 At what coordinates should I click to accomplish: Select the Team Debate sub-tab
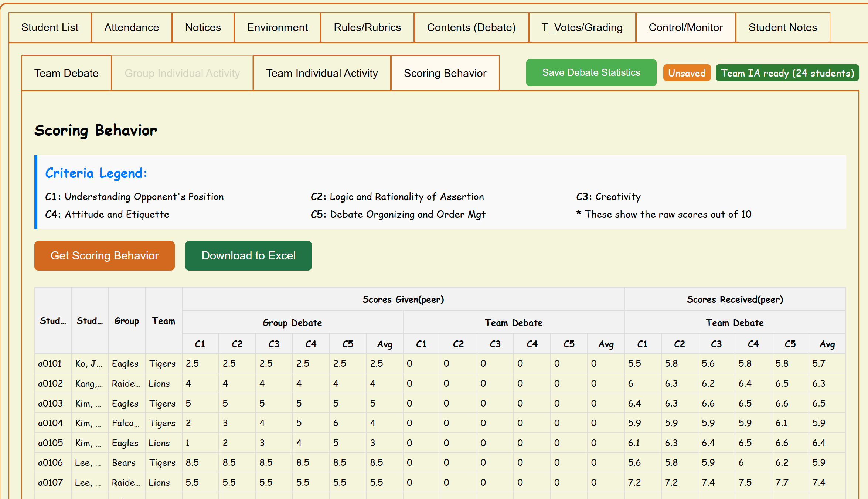tap(67, 73)
